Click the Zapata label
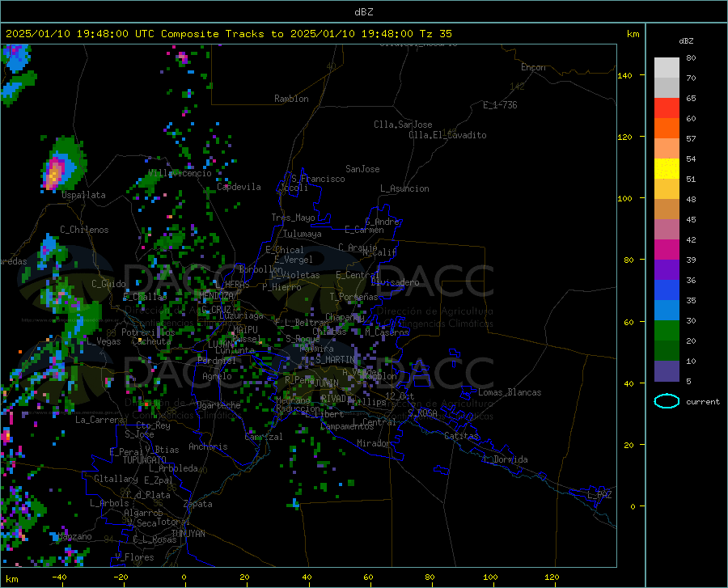Viewport: 728px width, 588px height. tap(198, 504)
